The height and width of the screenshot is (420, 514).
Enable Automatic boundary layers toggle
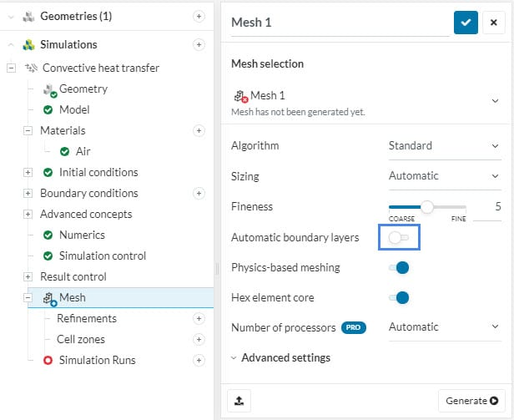399,238
